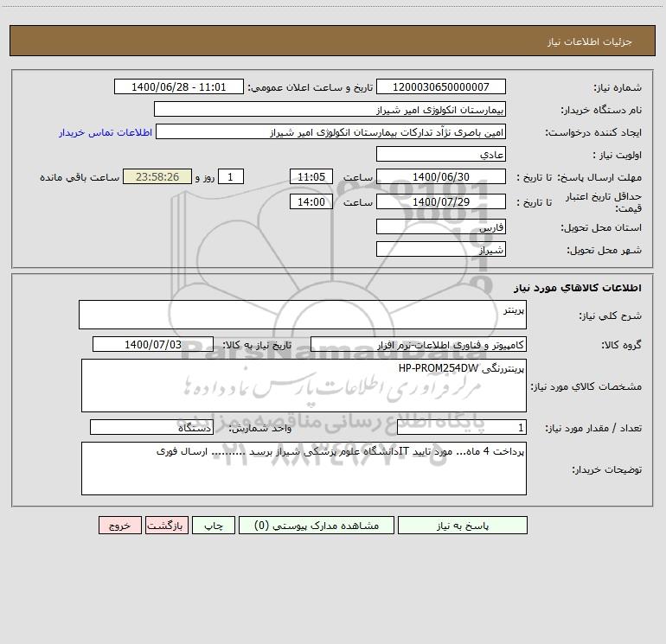Viewport: 666px width, 644px height.
Task: Click price validity date 1400/07/29
Action: 441,201
